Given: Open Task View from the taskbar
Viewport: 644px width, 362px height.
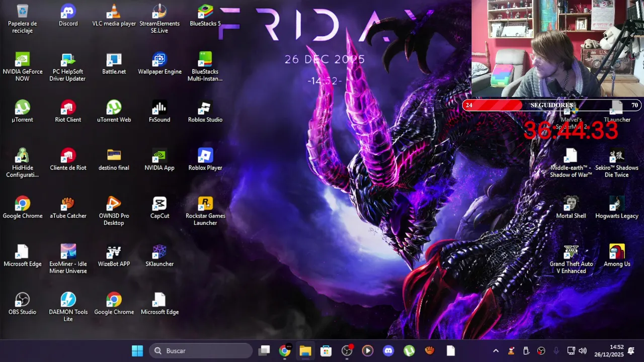Looking at the screenshot, I should click(x=264, y=351).
